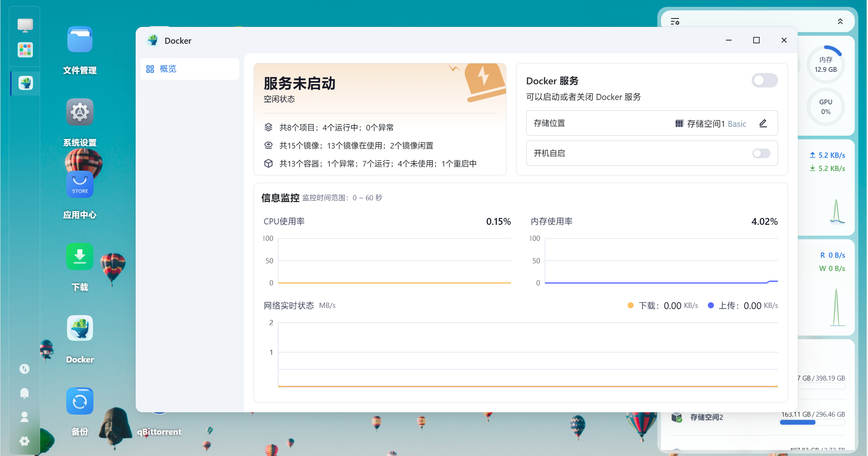The width and height of the screenshot is (868, 456).
Task: Open 系统设置 from desktop
Action: [x=80, y=112]
